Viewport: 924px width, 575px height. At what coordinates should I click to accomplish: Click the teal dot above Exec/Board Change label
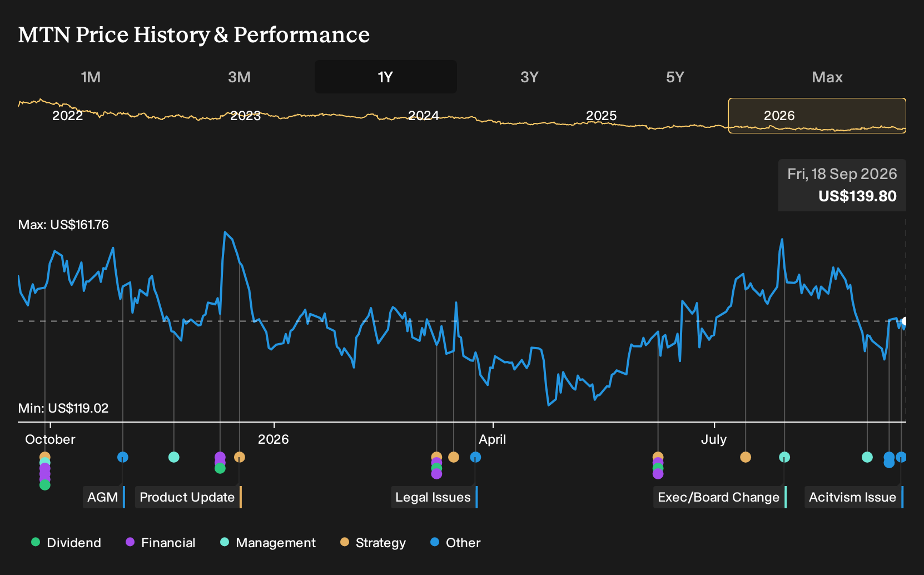tap(784, 457)
